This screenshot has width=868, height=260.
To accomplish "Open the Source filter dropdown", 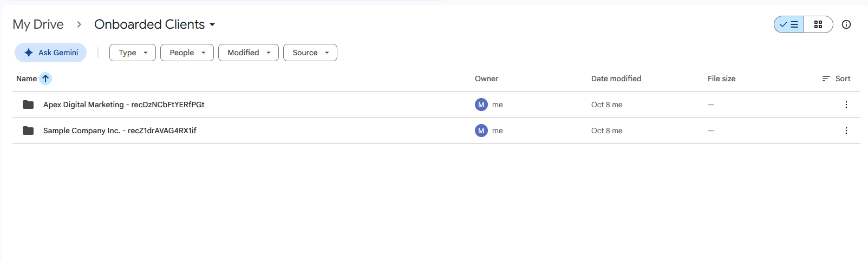I will click(310, 53).
